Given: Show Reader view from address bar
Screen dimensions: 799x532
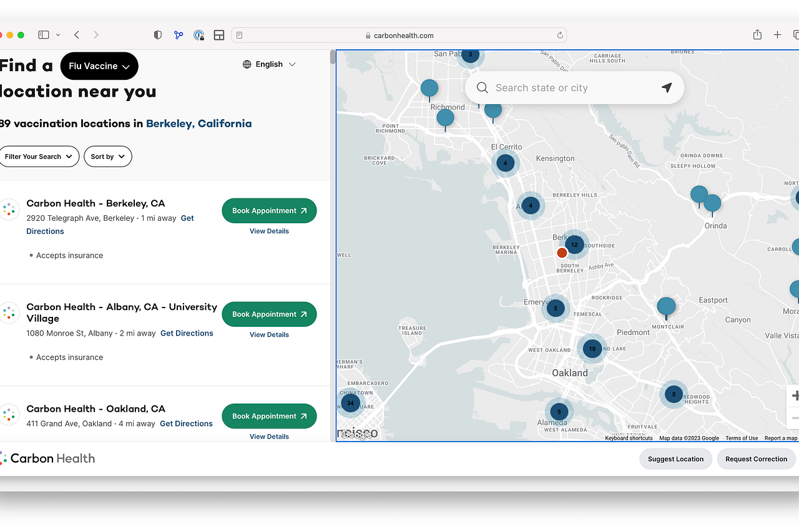Looking at the screenshot, I should click(240, 36).
